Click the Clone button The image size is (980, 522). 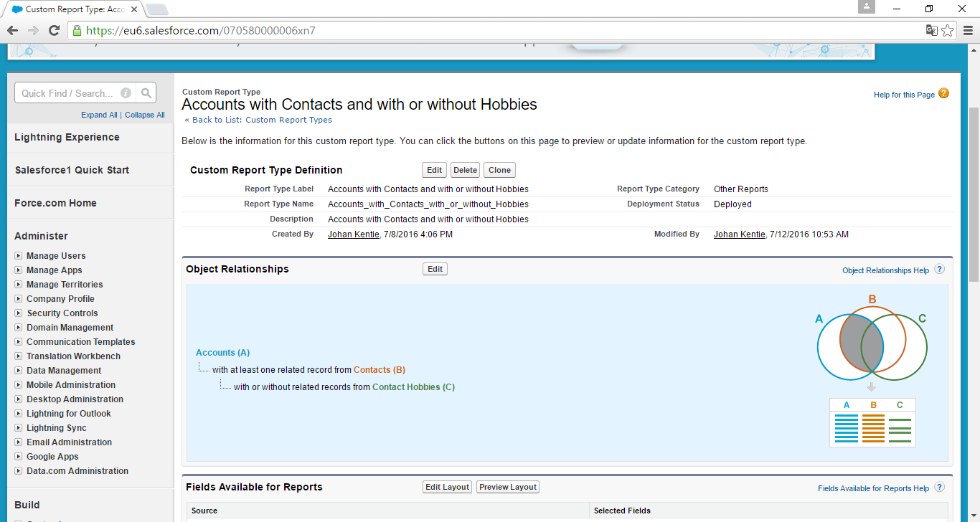(x=499, y=170)
